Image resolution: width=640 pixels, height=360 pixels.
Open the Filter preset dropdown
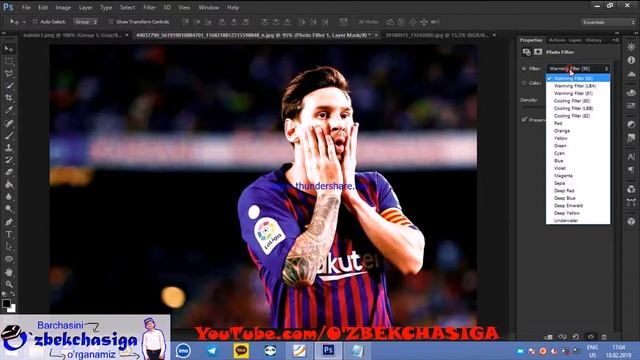pos(578,69)
